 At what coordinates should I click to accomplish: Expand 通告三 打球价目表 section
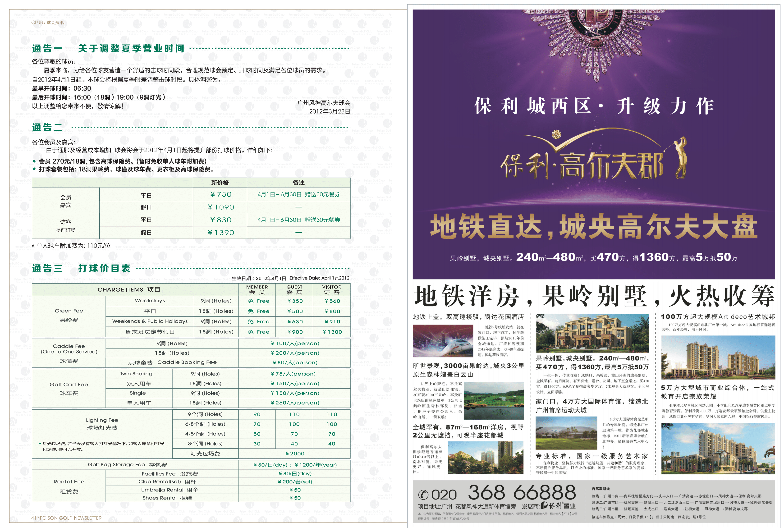[81, 269]
